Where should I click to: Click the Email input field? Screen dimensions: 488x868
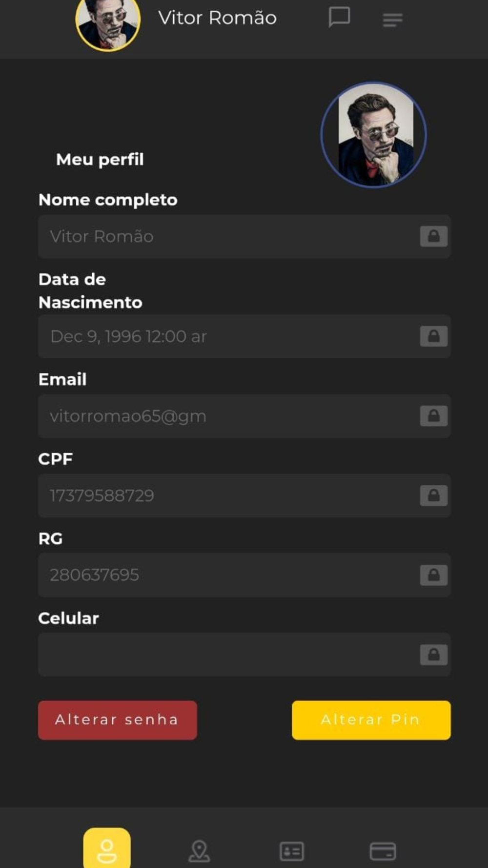point(244,416)
